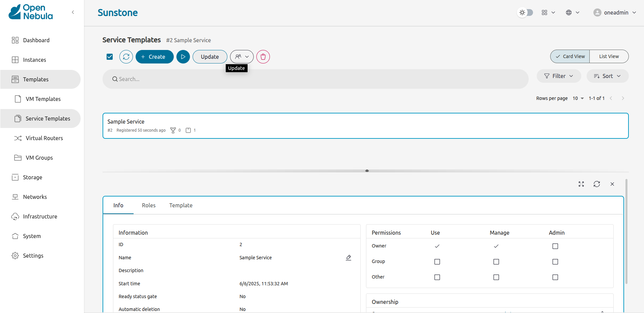Open the language selector globe
Viewport: 644px width, 313px height.
(x=569, y=12)
